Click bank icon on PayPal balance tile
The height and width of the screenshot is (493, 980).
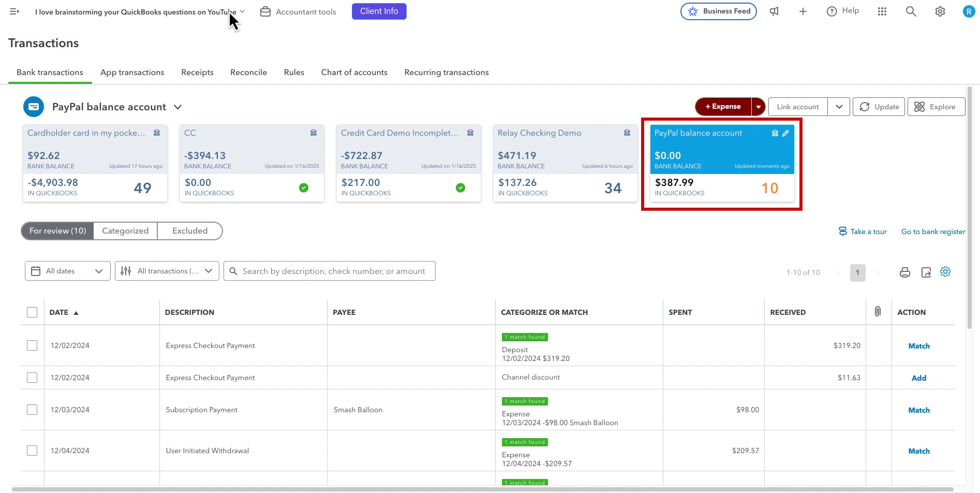pyautogui.click(x=775, y=133)
